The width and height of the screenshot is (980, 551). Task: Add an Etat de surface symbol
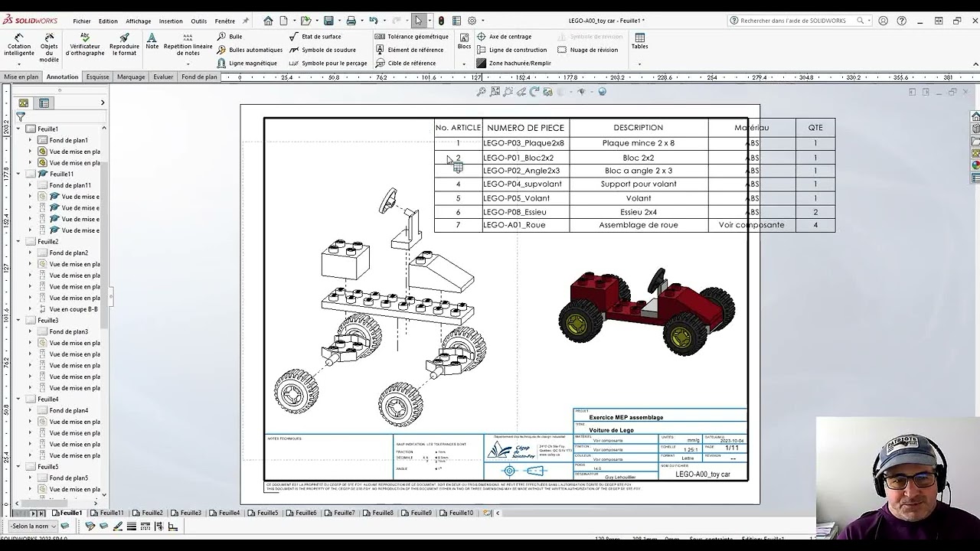tap(315, 37)
